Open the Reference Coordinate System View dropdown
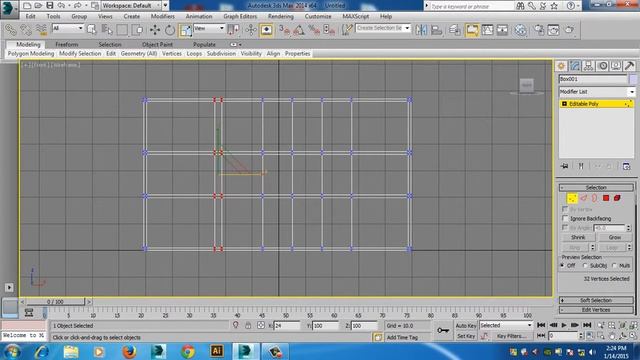640x360 pixels. click(x=209, y=28)
